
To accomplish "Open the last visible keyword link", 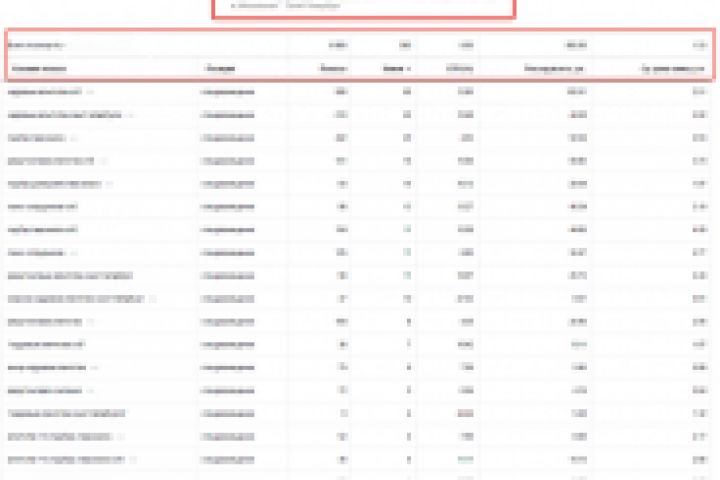I will click(66, 459).
